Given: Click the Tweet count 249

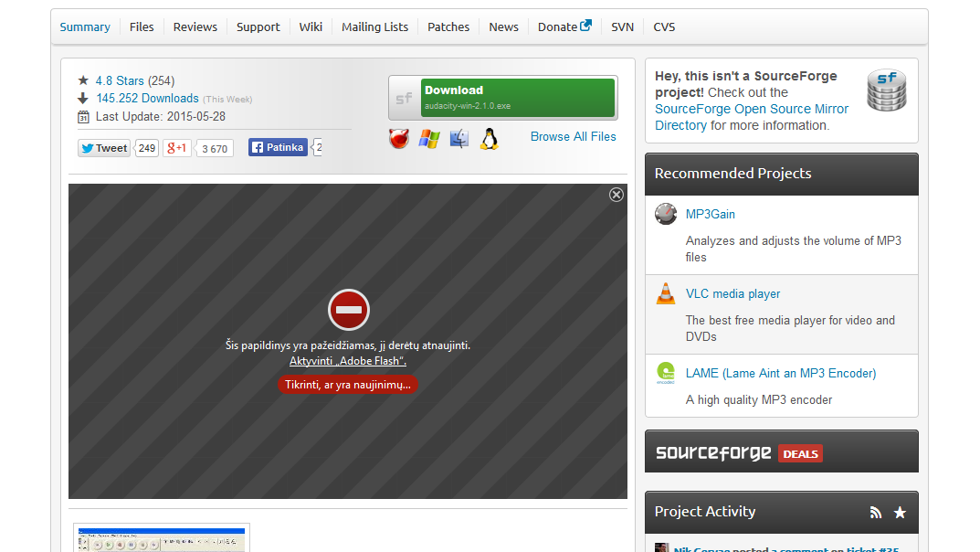Looking at the screenshot, I should coord(147,148).
